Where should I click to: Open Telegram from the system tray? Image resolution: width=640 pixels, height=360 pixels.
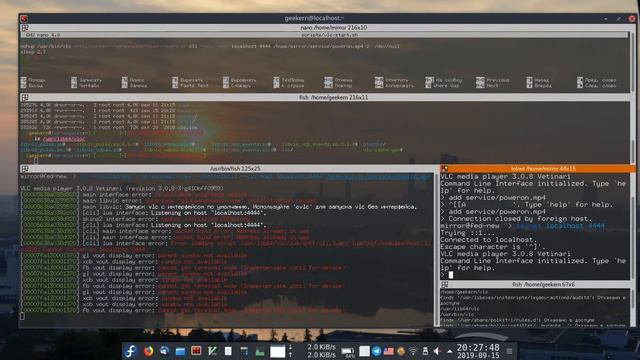tap(376, 351)
